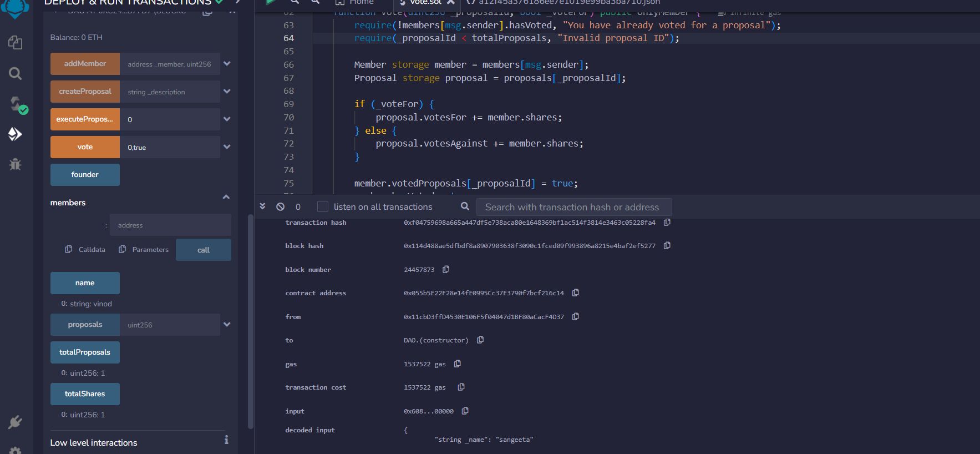
Task: Open the Debugger bug icon
Action: (x=16, y=164)
